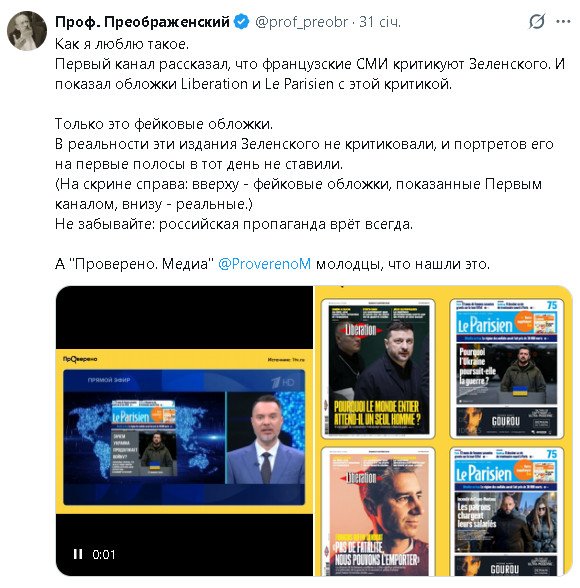The width and height of the screenshot is (580, 588).
Task: Open the real Le Parisien patrons cover
Action: (x=507, y=512)
